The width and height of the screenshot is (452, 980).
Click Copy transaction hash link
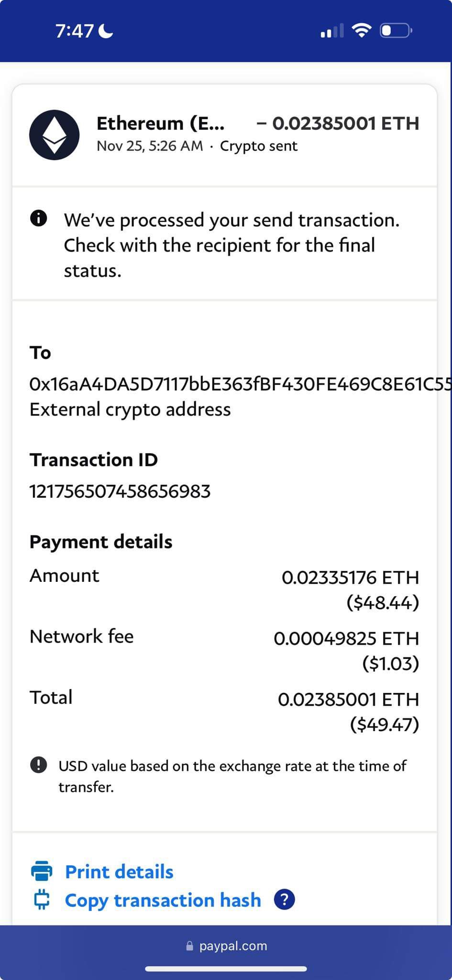point(163,900)
